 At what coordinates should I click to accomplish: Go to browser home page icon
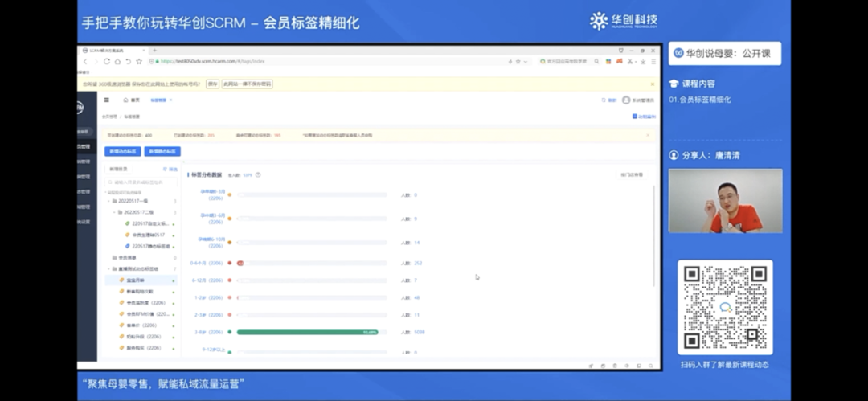pyautogui.click(x=117, y=62)
